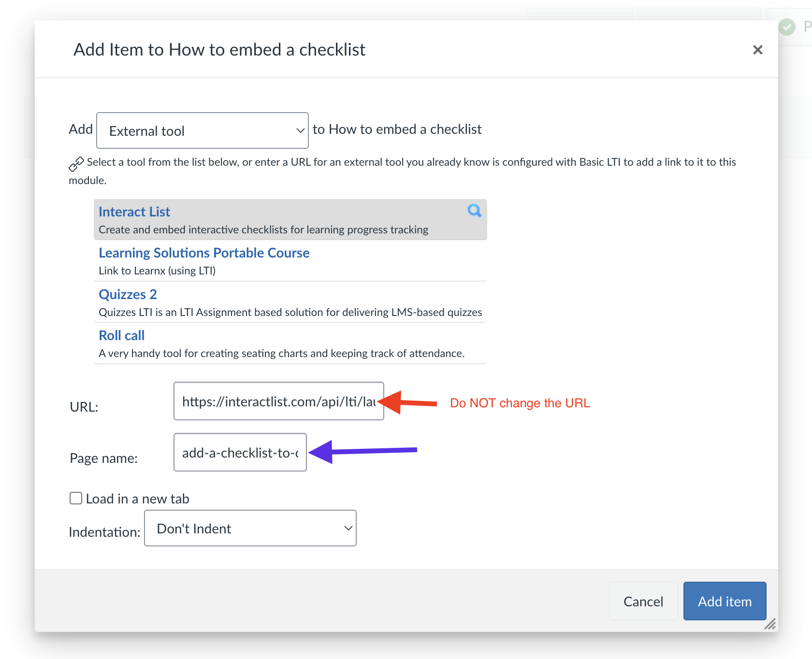Viewport: 812px width, 659px height.
Task: Enable Load in a new tab
Action: click(76, 498)
